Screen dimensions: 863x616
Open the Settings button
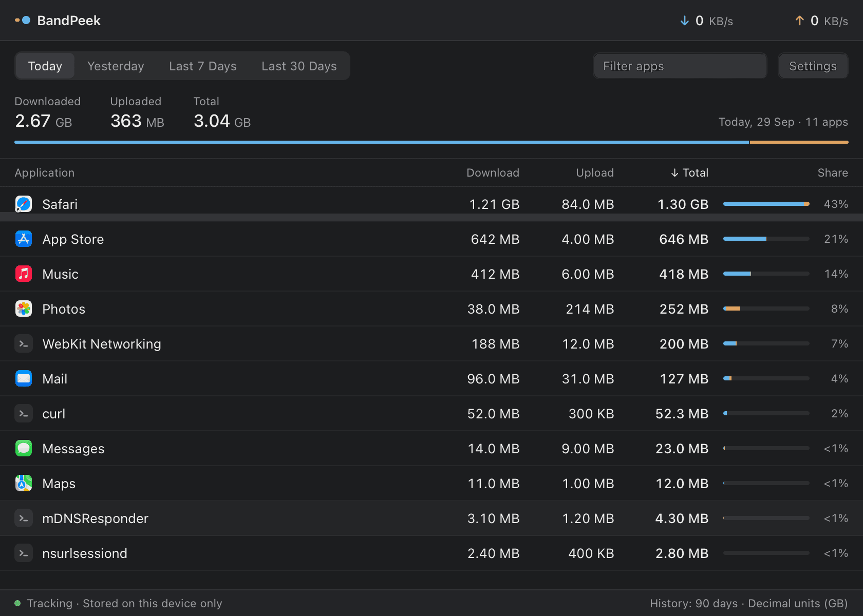813,66
